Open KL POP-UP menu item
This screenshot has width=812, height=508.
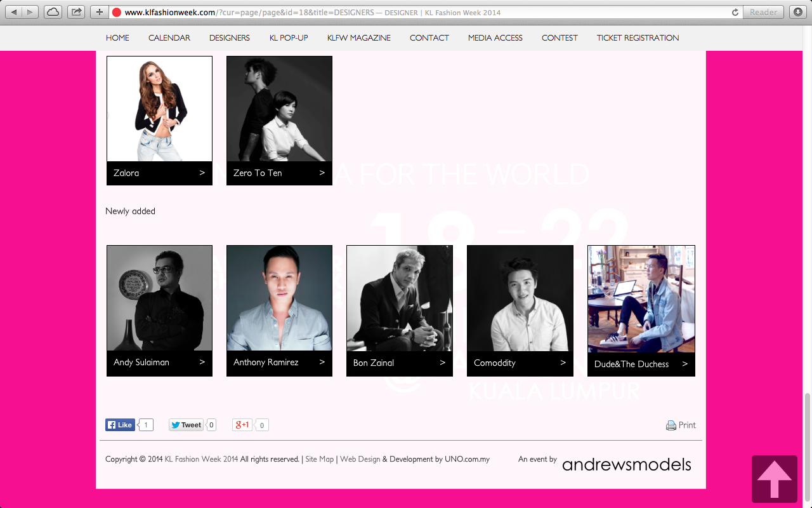289,38
